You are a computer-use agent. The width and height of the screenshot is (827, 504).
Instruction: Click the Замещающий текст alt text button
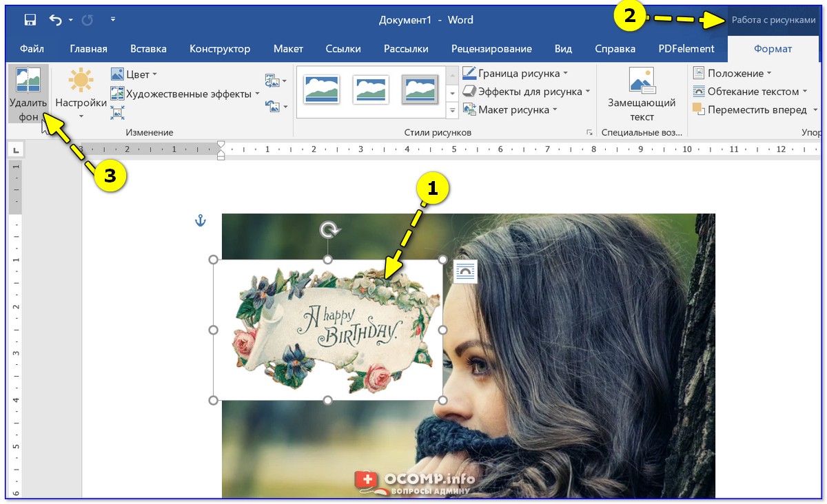coord(642,94)
